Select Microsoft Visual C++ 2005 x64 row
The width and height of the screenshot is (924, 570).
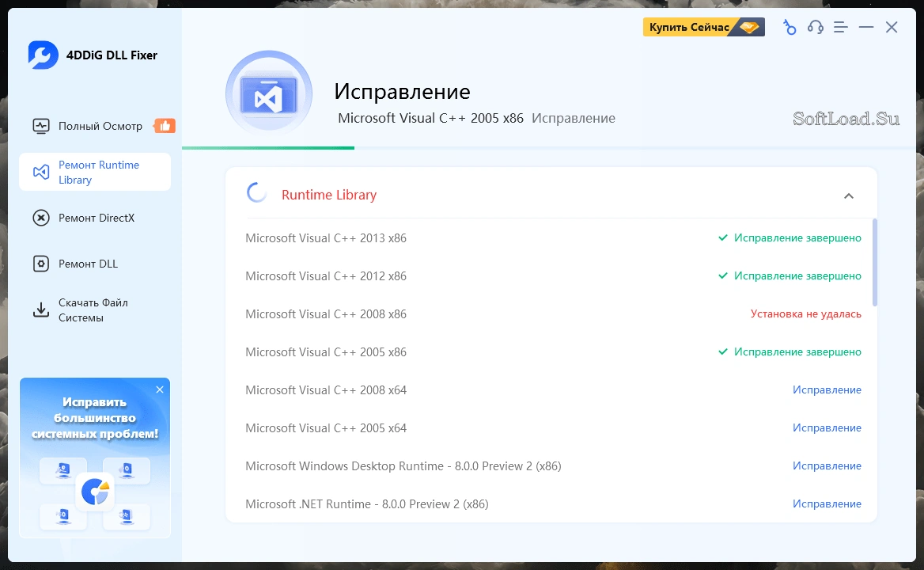pyautogui.click(x=553, y=428)
